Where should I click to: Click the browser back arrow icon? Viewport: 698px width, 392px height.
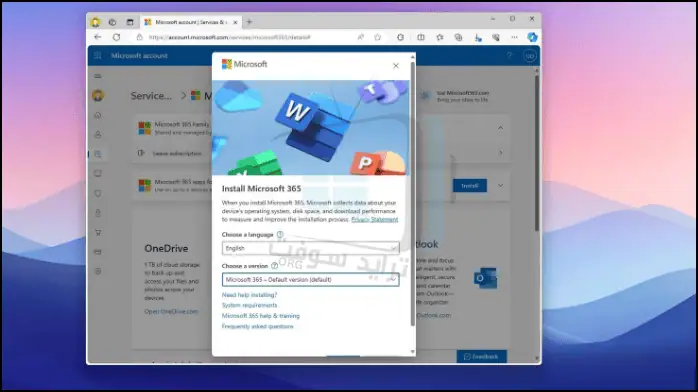[98, 37]
